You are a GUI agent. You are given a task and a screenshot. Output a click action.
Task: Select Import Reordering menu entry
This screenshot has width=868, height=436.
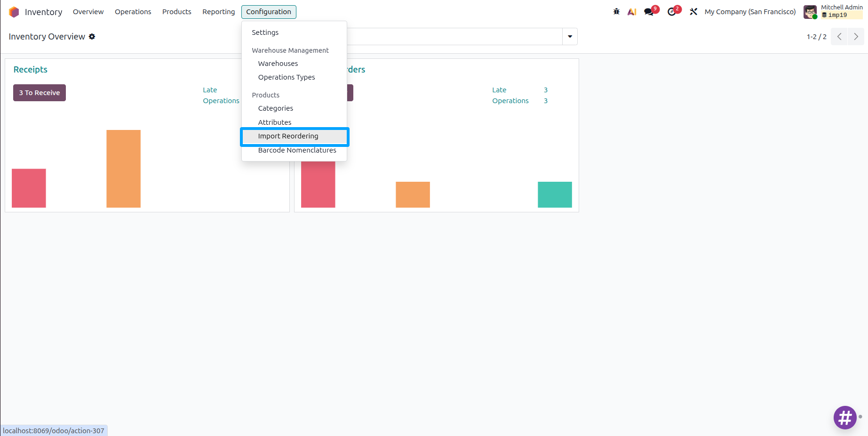(294, 136)
